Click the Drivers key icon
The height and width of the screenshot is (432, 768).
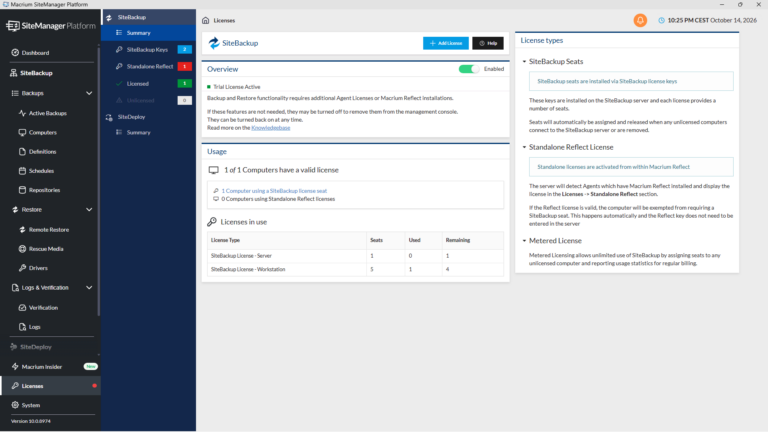pos(22,268)
